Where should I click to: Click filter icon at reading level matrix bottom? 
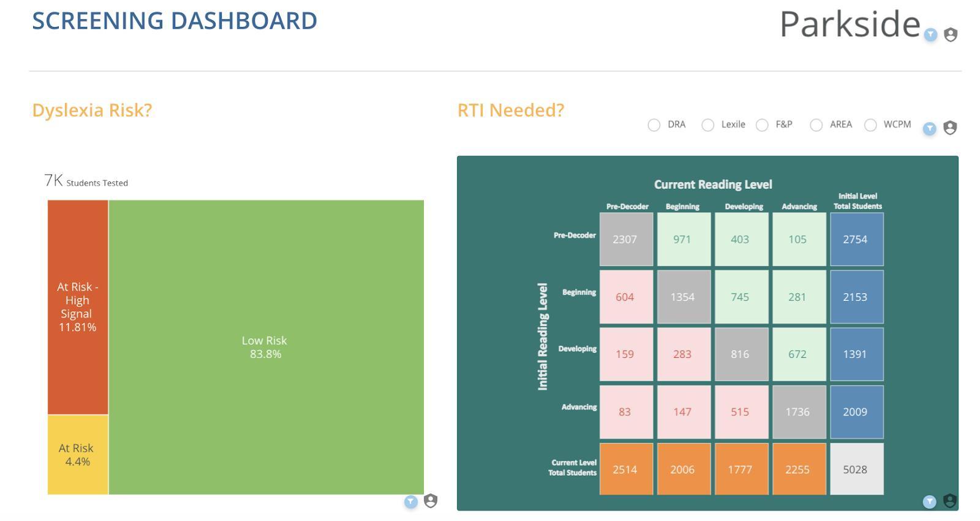(930, 502)
